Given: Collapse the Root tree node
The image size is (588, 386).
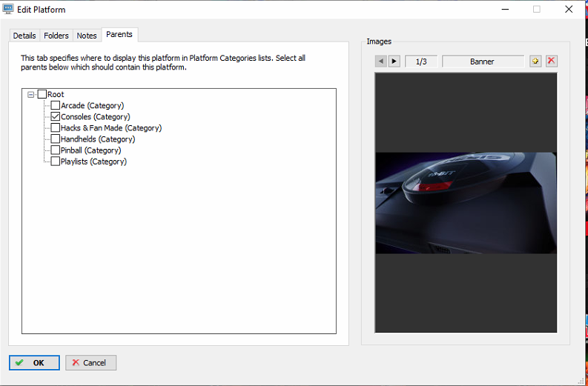Looking at the screenshot, I should pyautogui.click(x=30, y=94).
